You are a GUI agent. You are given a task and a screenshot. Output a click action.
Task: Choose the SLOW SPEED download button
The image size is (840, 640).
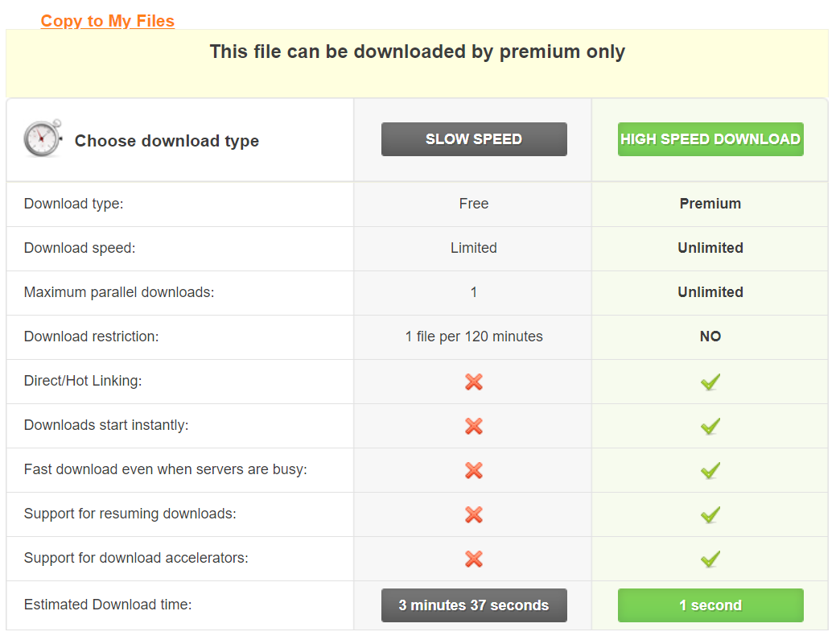point(474,139)
